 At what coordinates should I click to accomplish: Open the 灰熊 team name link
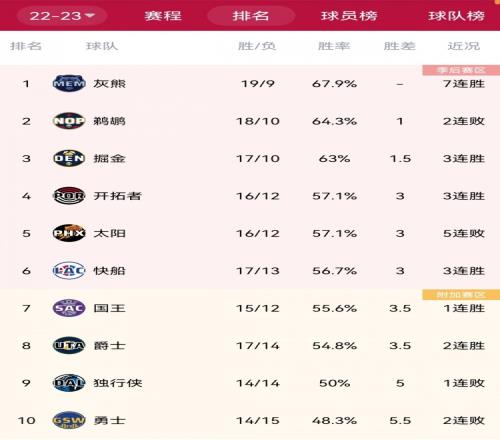pos(109,83)
